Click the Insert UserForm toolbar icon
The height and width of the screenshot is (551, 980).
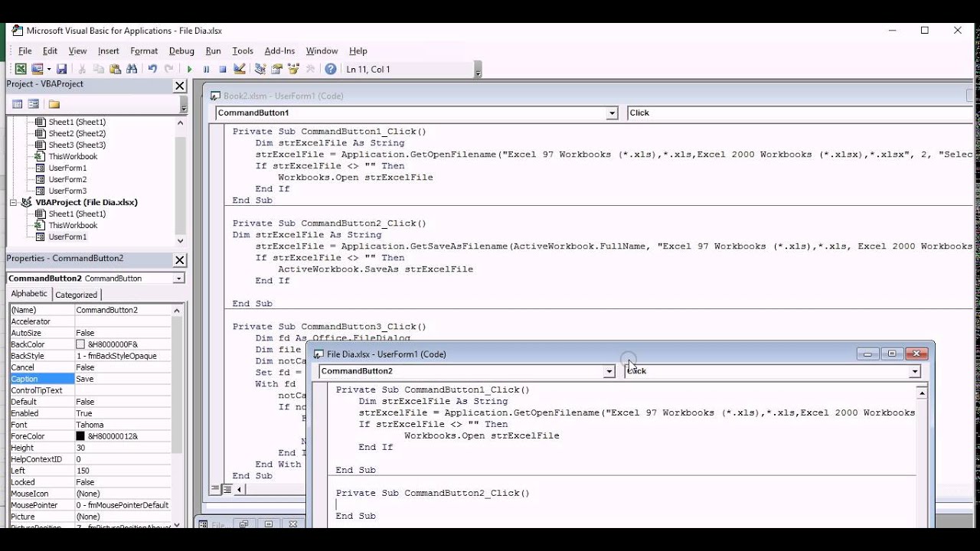click(36, 69)
